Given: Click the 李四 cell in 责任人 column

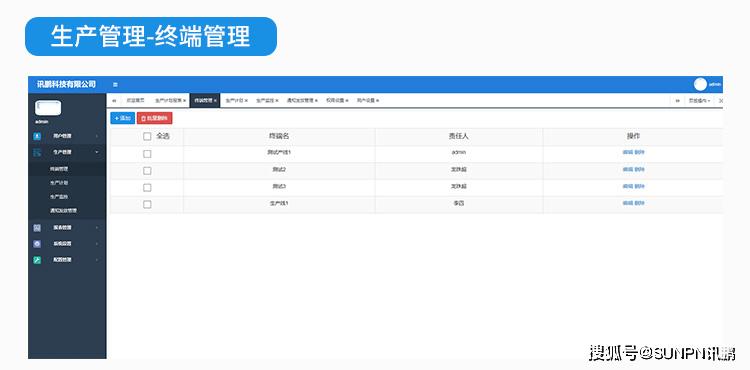Looking at the screenshot, I should pyautogui.click(x=459, y=203).
